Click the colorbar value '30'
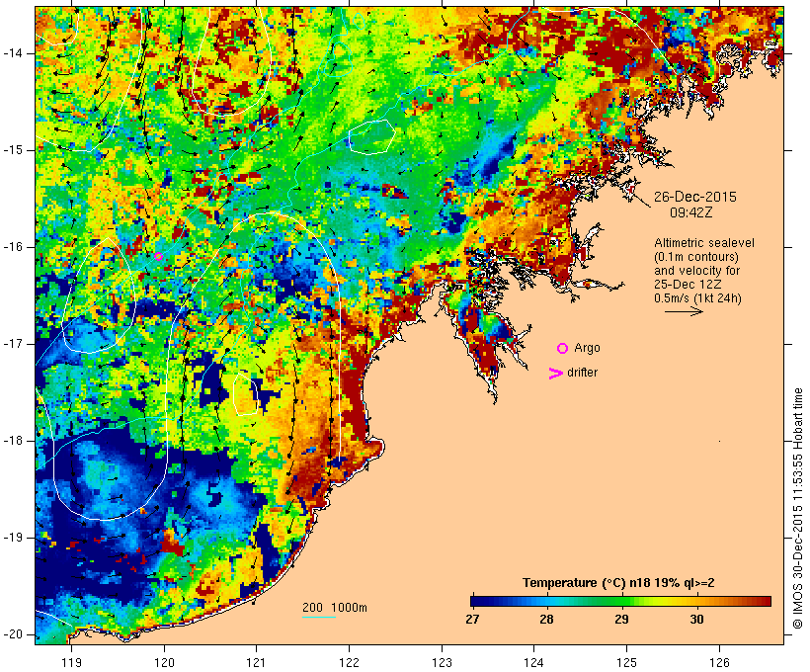Screen dimensions: 810x672 696,620
